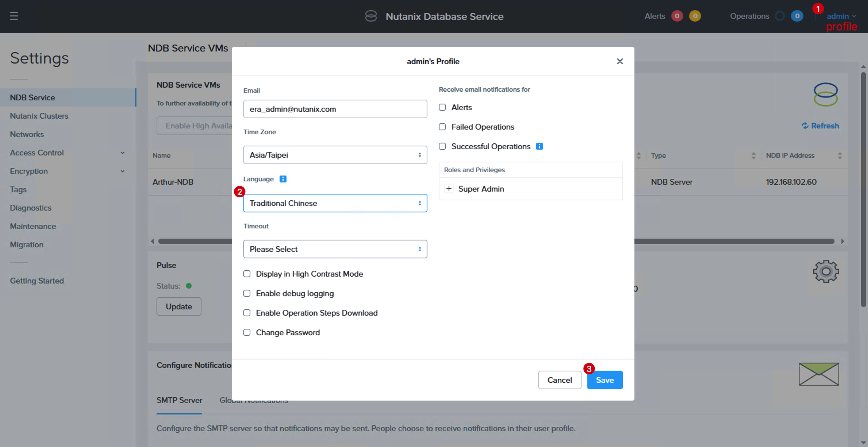This screenshot has width=868, height=447.
Task: Open the hamburger navigation menu
Action: pos(14,16)
